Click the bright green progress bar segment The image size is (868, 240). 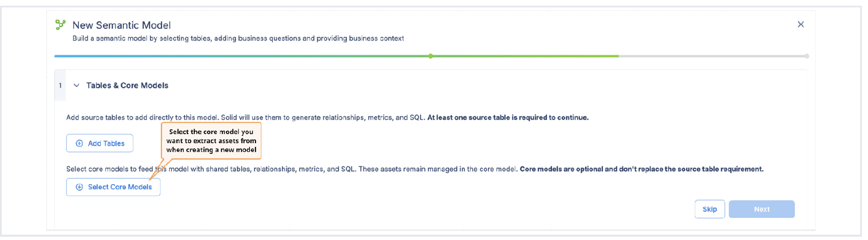coord(525,56)
